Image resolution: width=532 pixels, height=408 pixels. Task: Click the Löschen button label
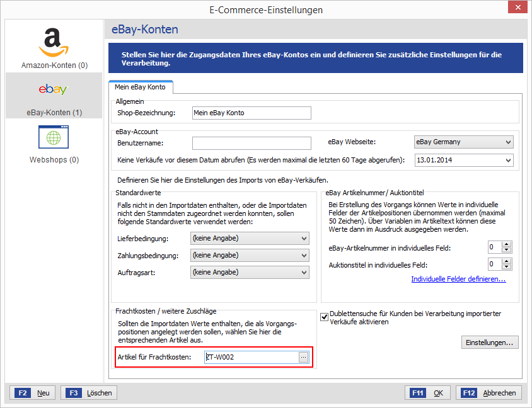click(x=100, y=393)
